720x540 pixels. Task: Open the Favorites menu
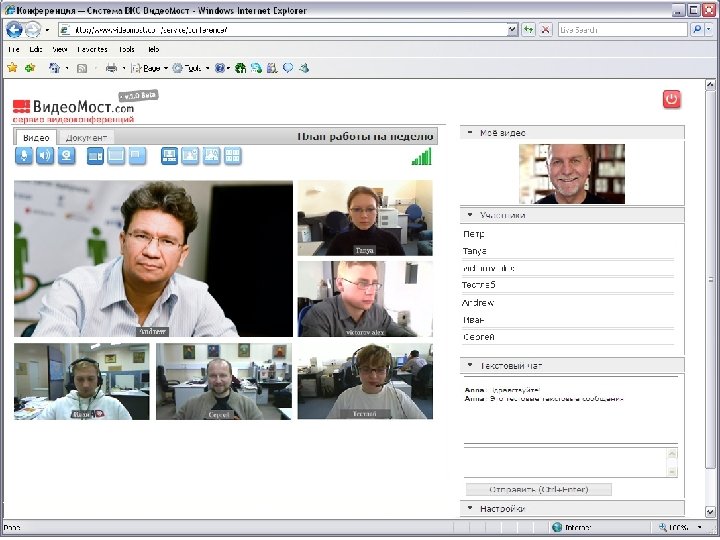point(92,49)
